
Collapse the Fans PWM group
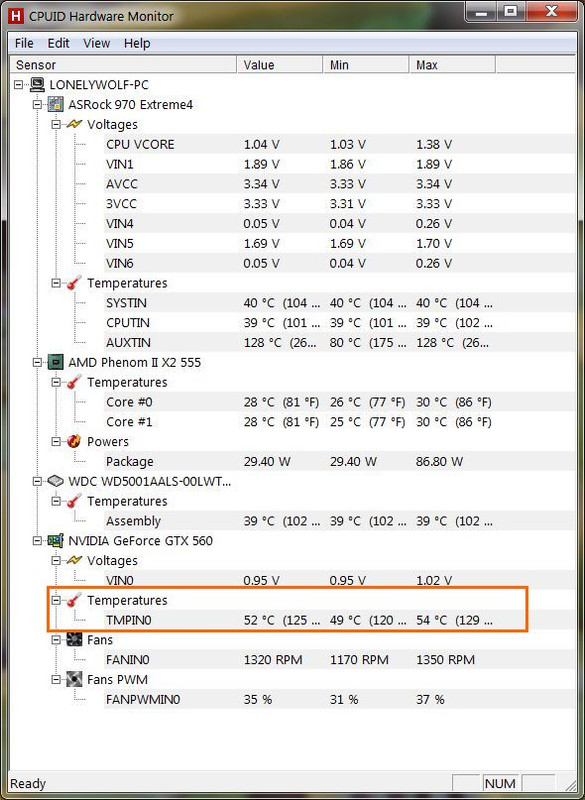coord(56,680)
